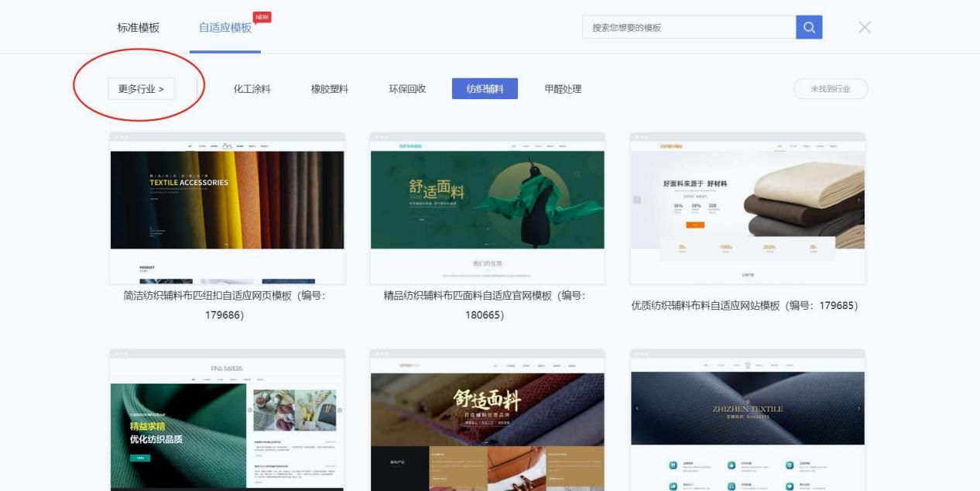Viewport: 980px width, 491px height.
Task: Click right carousel arrow in ZHIZHEN TEXTILE thumbnail
Action: click(858, 408)
